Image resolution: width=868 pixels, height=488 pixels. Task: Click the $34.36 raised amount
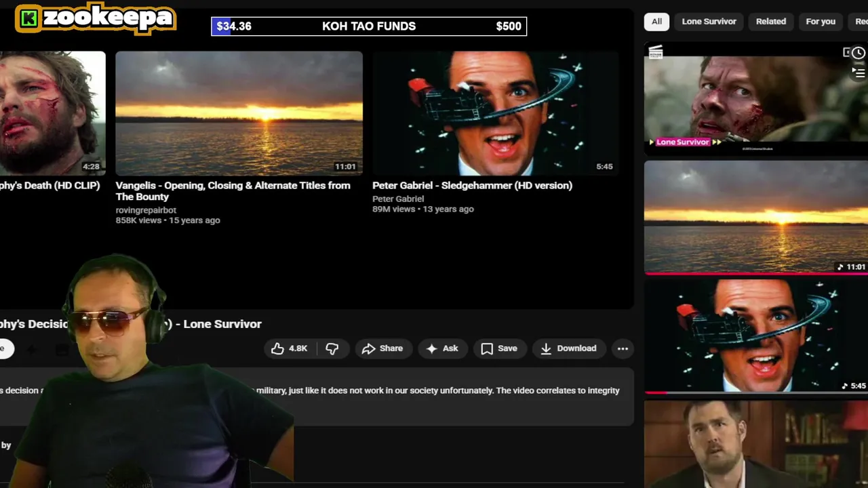pos(234,26)
